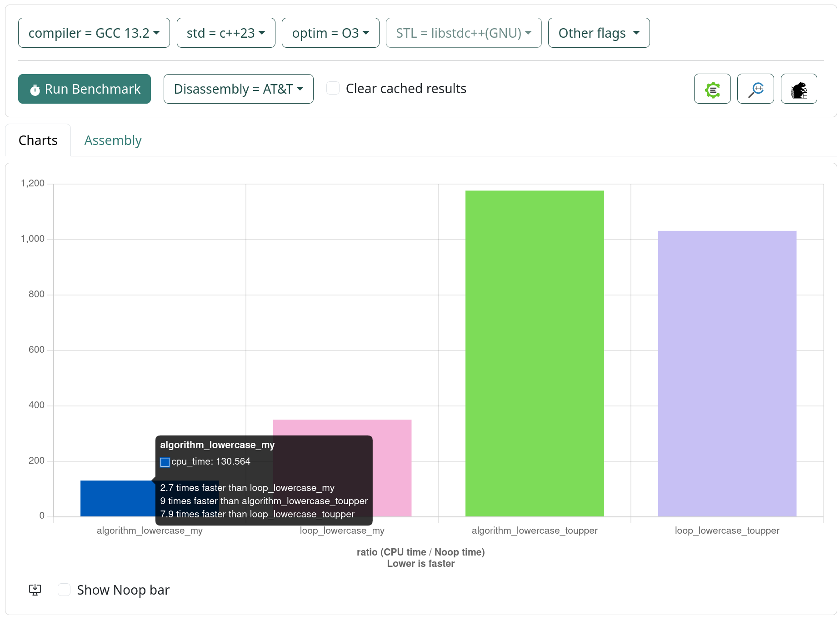Open C++ Insights magnifier icon
Screen dimensions: 840x621
[755, 89]
